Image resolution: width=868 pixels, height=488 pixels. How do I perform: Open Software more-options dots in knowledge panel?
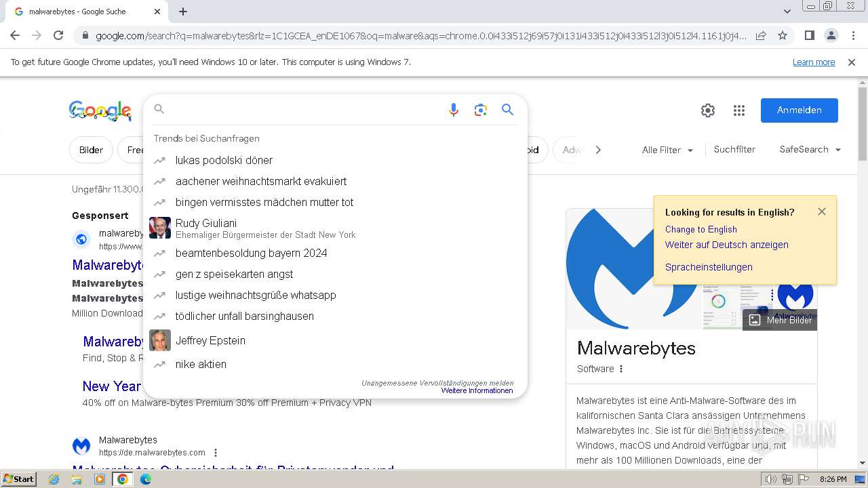621,369
